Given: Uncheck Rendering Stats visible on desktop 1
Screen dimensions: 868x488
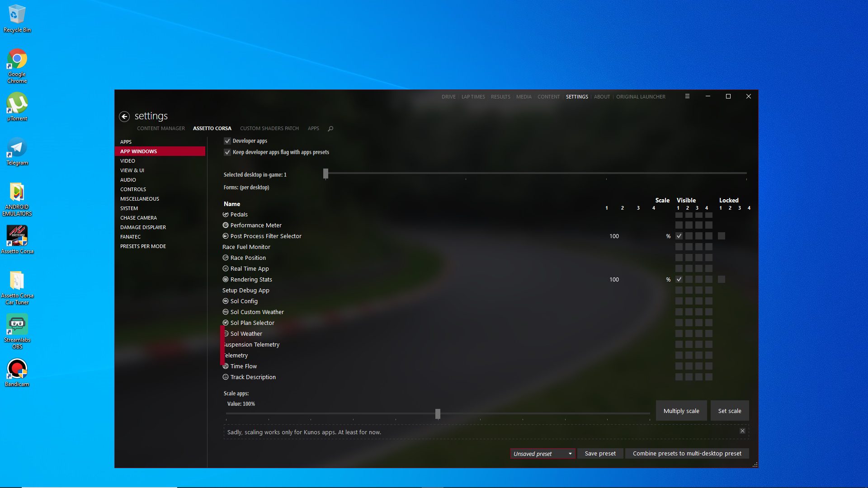Looking at the screenshot, I should pos(679,280).
